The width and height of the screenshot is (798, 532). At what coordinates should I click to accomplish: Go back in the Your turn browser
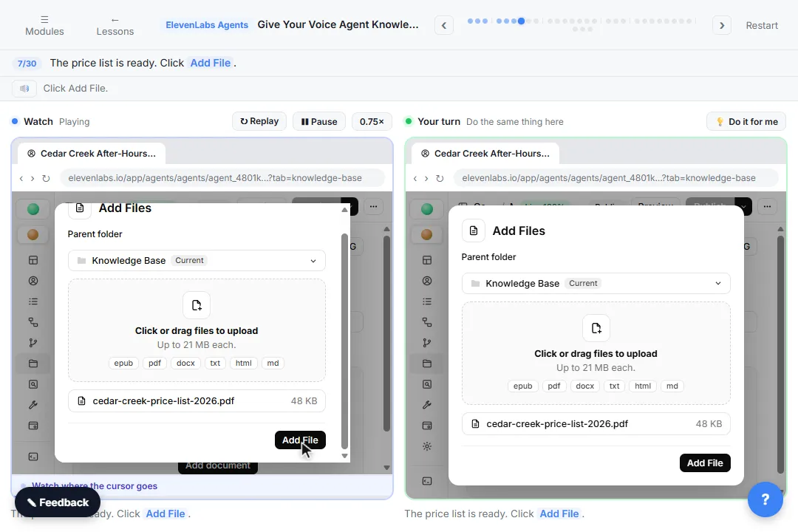tap(415, 178)
